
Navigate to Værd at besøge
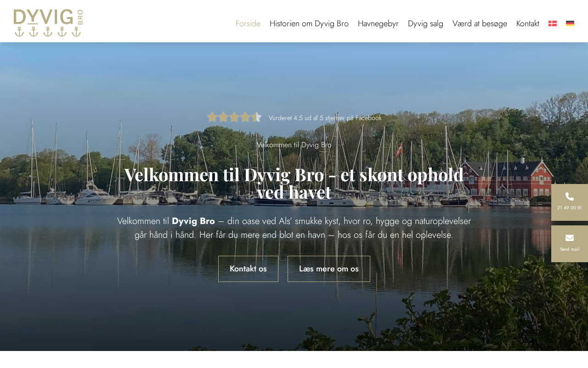click(480, 23)
